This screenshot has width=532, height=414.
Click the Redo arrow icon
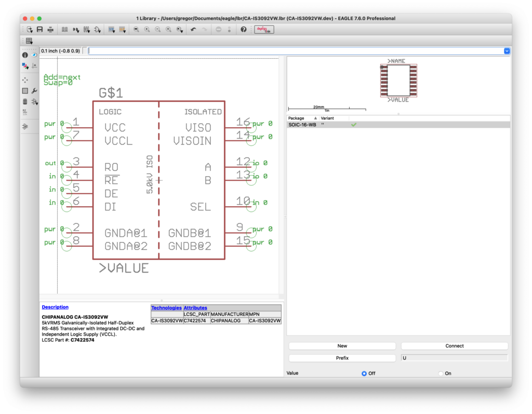[204, 30]
